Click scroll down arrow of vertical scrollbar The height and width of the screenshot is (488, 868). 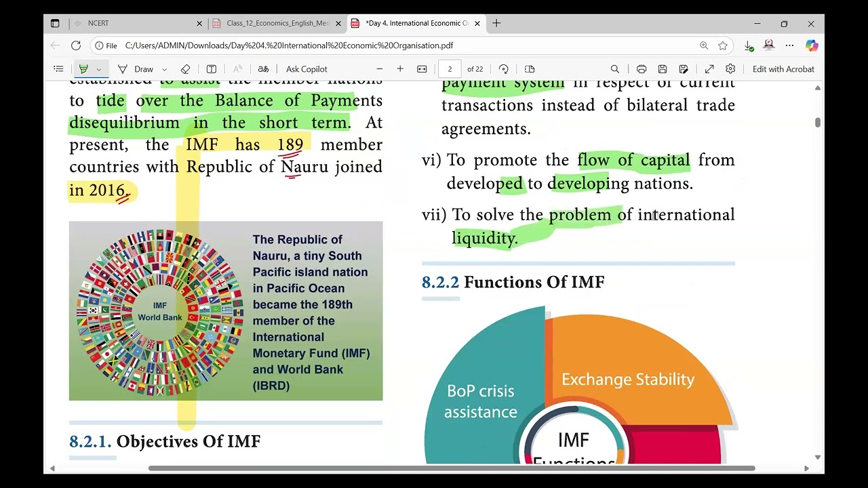[818, 457]
